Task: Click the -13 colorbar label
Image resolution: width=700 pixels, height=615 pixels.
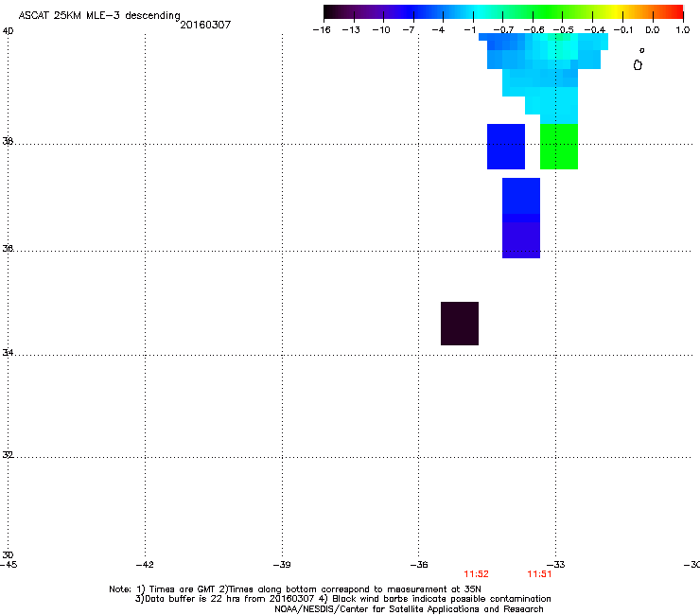Action: 351,30
